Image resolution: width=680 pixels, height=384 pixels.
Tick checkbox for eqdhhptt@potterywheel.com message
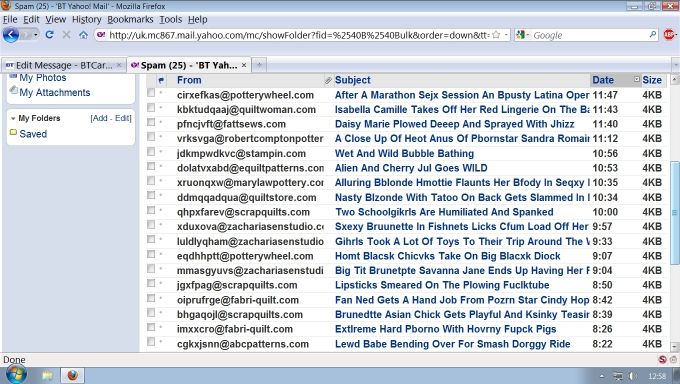click(151, 254)
